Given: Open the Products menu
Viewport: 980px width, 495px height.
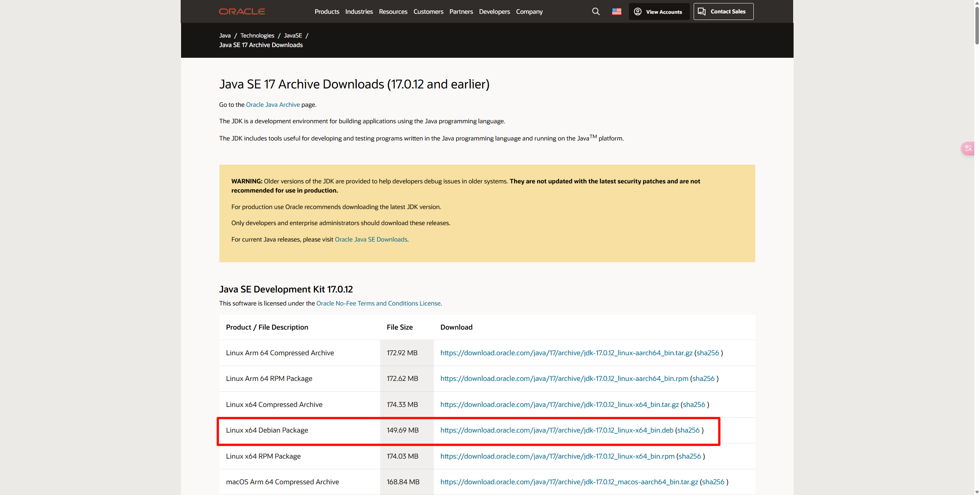Looking at the screenshot, I should (x=327, y=11).
